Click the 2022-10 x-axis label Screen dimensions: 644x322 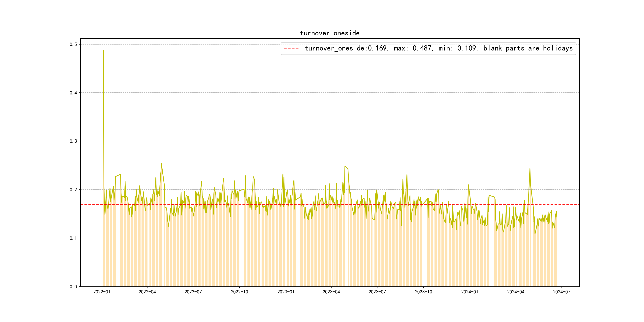tap(239, 292)
